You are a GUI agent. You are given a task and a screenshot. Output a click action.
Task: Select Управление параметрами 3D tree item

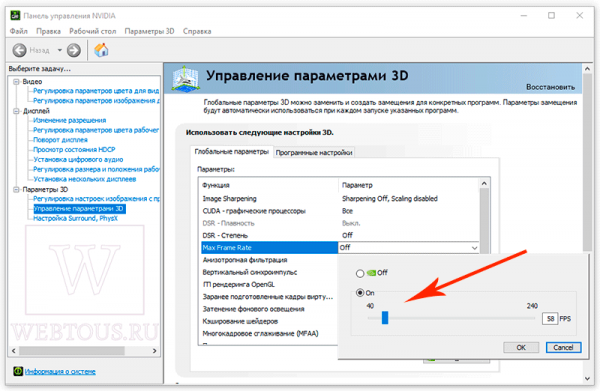(x=79, y=209)
